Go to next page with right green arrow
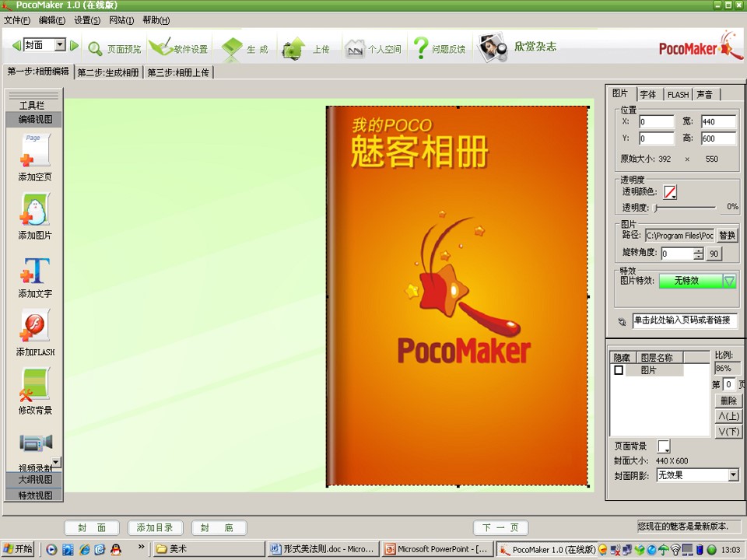Image resolution: width=747 pixels, height=560 pixels. [74, 45]
